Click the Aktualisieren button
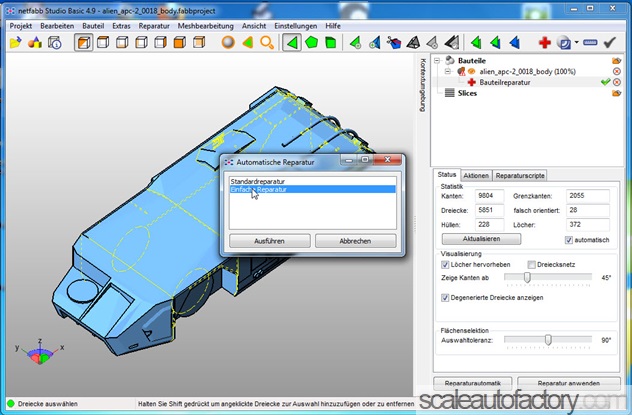Viewport: 632px width, 415px height. click(481, 239)
